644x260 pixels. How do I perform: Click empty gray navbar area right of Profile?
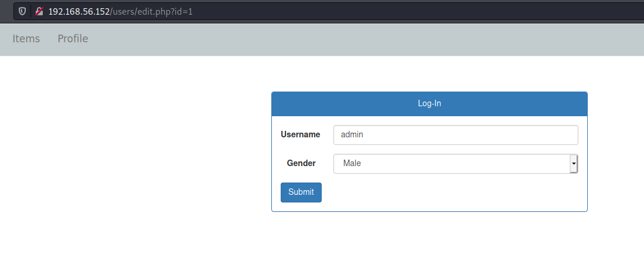[x=352, y=39]
